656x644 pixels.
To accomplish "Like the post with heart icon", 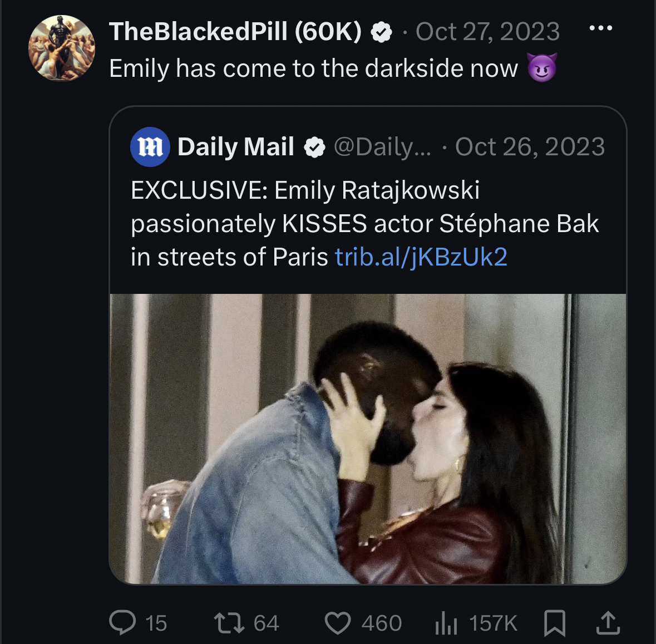I will coord(338,623).
